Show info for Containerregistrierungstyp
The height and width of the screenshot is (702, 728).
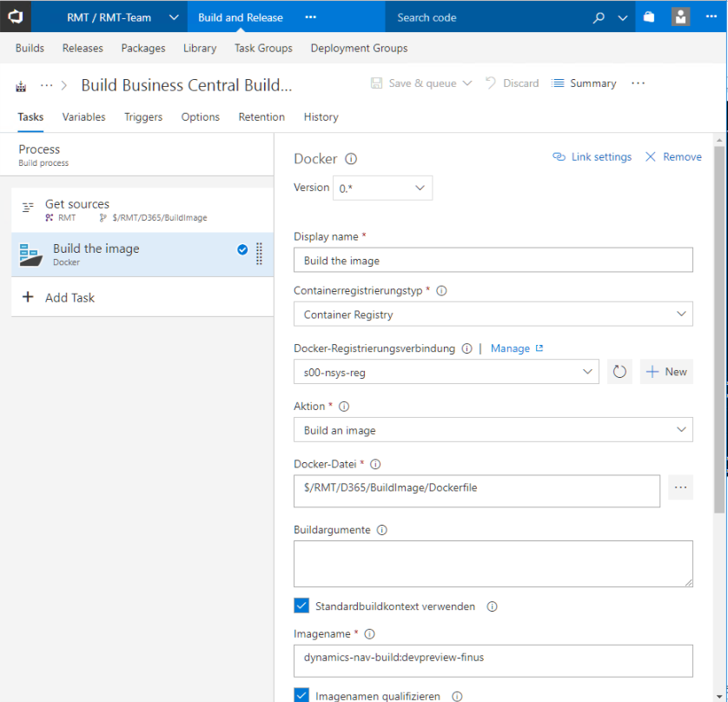click(x=441, y=291)
